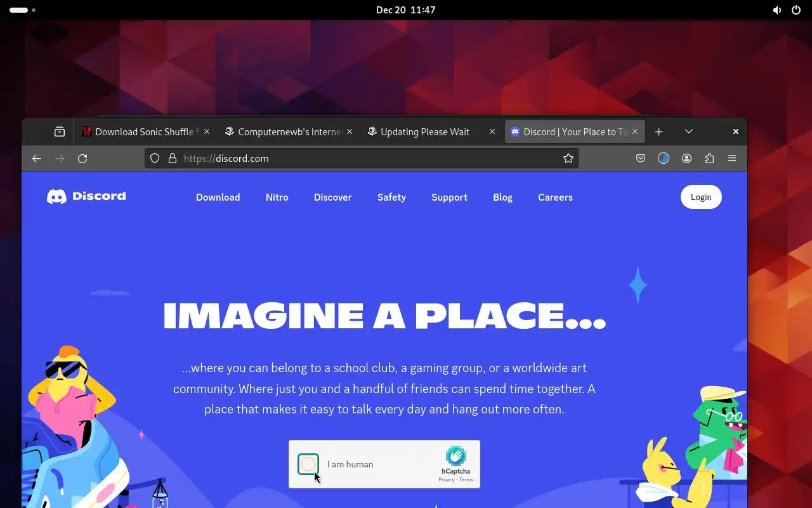The width and height of the screenshot is (812, 508).
Task: Close the Computernewb's Internet tab
Action: [x=350, y=131]
